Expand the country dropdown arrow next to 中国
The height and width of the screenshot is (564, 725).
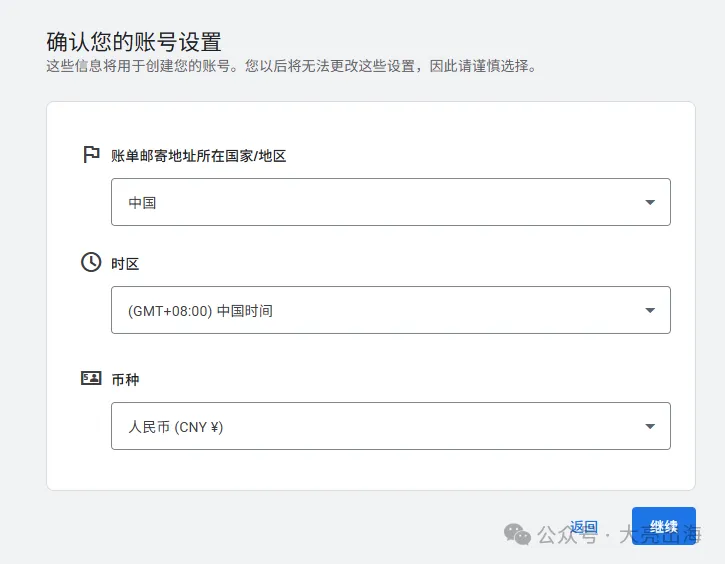tap(650, 203)
